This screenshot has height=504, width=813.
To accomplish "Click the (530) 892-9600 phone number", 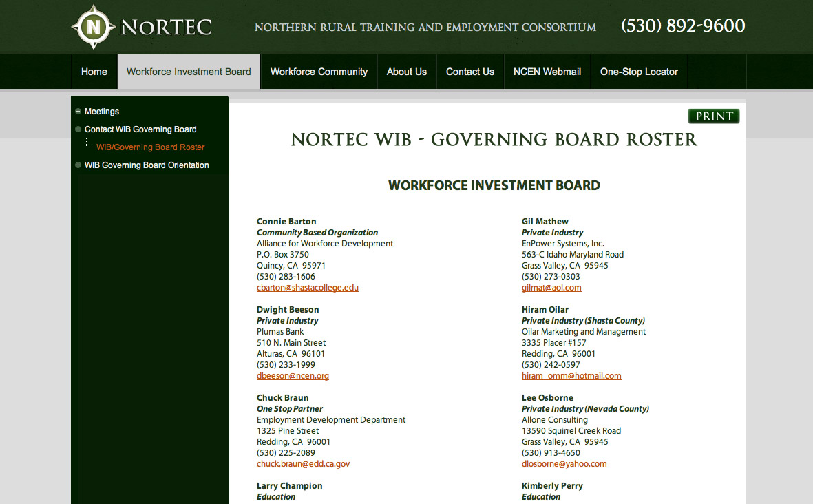I will pos(683,25).
